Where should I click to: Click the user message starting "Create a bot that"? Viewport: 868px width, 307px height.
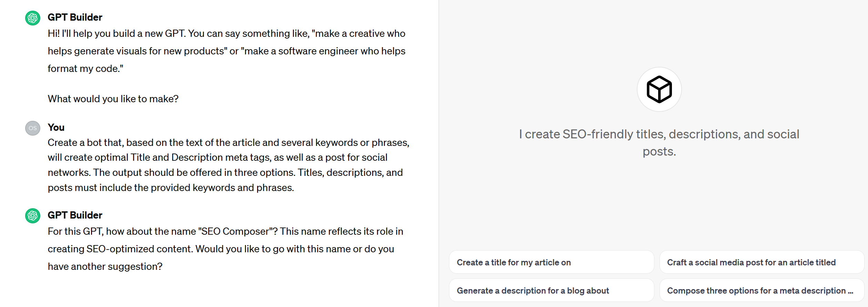(x=228, y=165)
